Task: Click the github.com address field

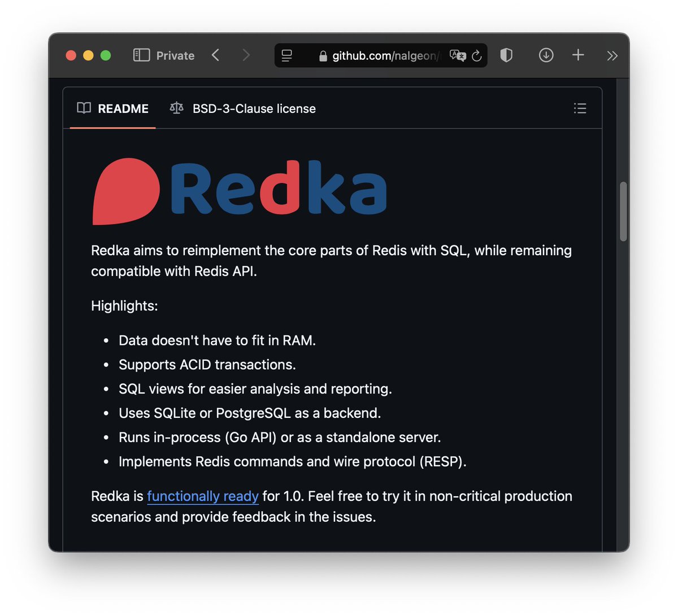Action: pyautogui.click(x=381, y=55)
